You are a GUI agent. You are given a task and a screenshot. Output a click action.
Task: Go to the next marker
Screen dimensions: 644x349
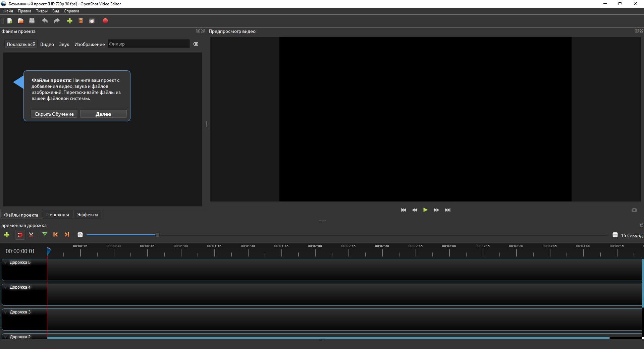[x=67, y=235]
